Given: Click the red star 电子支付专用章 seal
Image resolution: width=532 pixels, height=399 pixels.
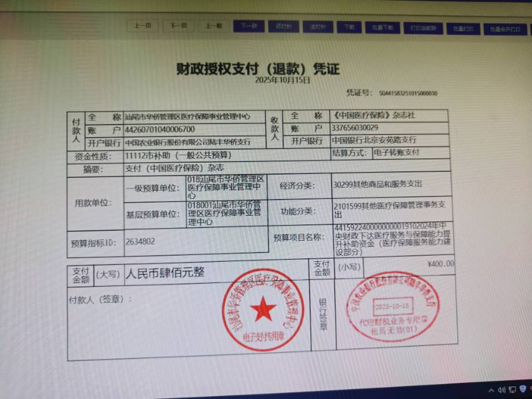Looking at the screenshot, I should coord(263,309).
